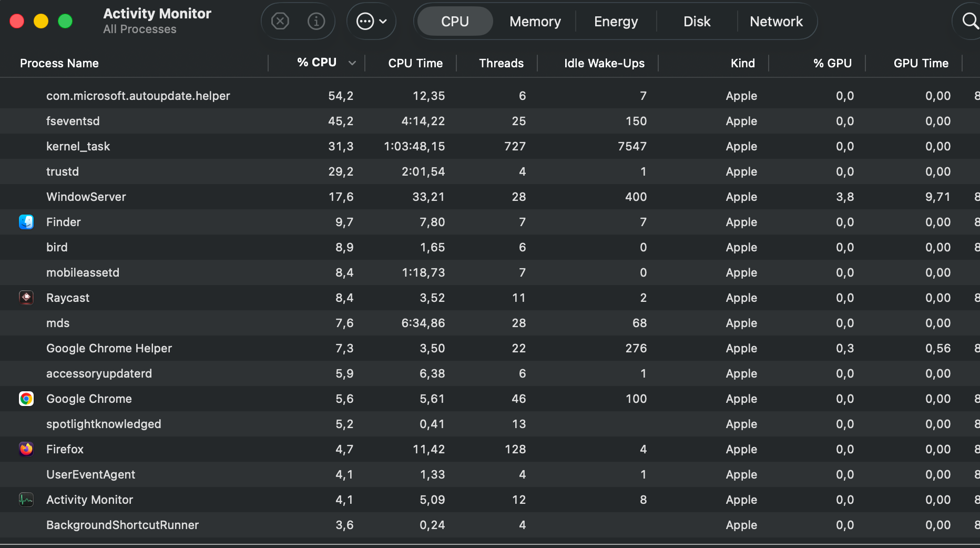Sort by the Process Name header
The width and height of the screenshot is (980, 548).
click(59, 63)
